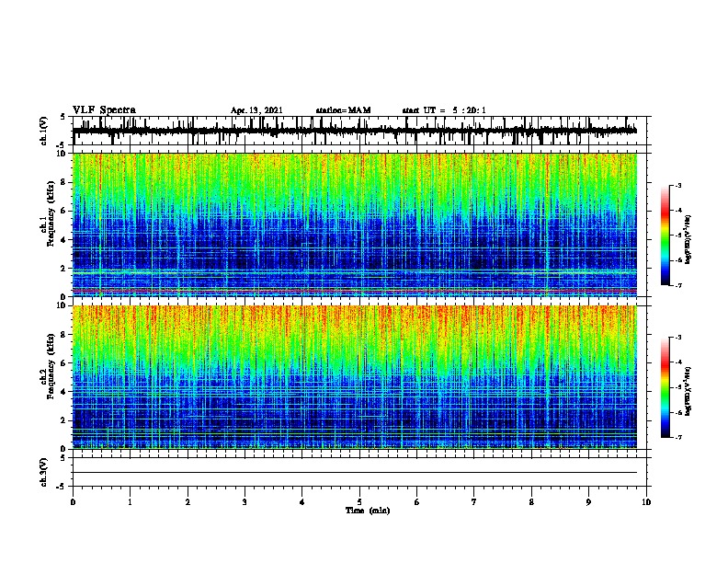Image resolution: width=728 pixels, height=563 pixels.
Task: Click the ch.1 color bar "log(PSD)" units label
Action: coord(688,239)
